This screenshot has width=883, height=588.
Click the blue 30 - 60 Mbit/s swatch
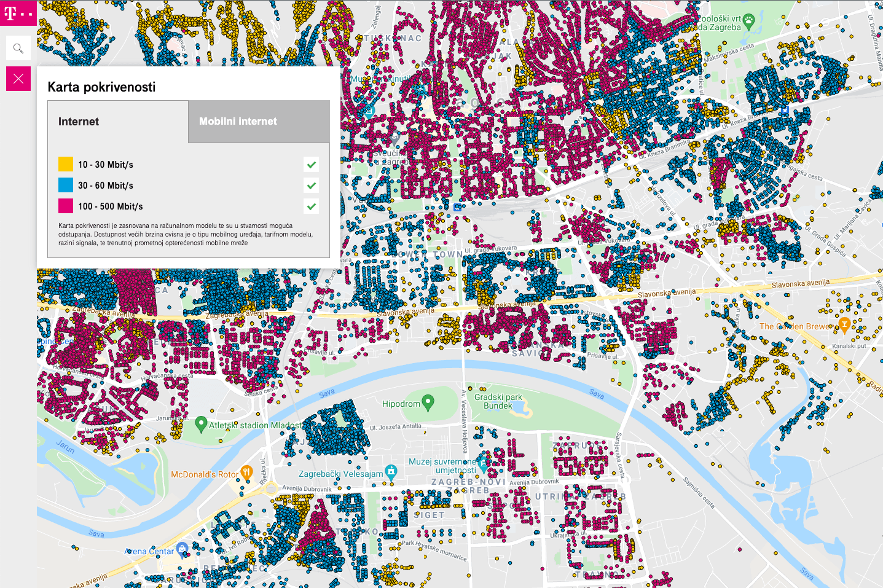(x=66, y=185)
